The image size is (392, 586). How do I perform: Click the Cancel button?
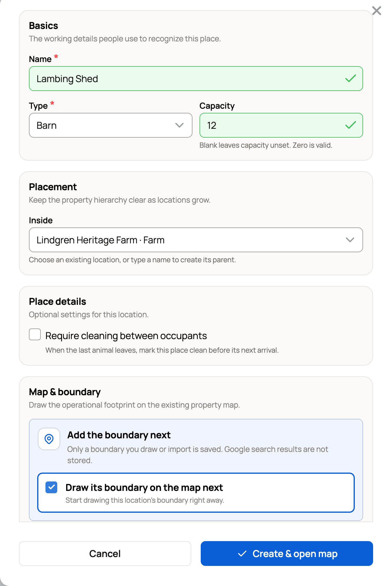(x=105, y=554)
